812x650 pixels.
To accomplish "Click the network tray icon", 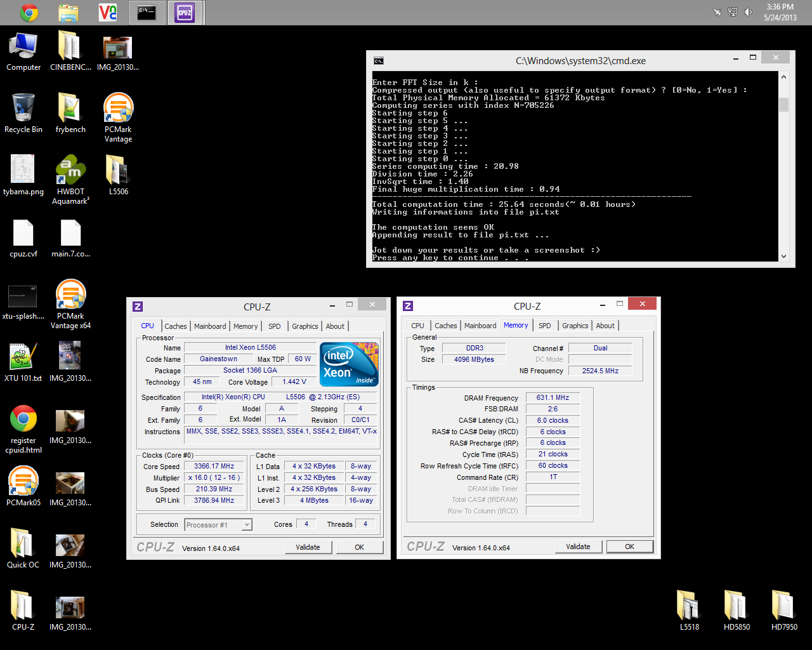I will click(733, 12).
